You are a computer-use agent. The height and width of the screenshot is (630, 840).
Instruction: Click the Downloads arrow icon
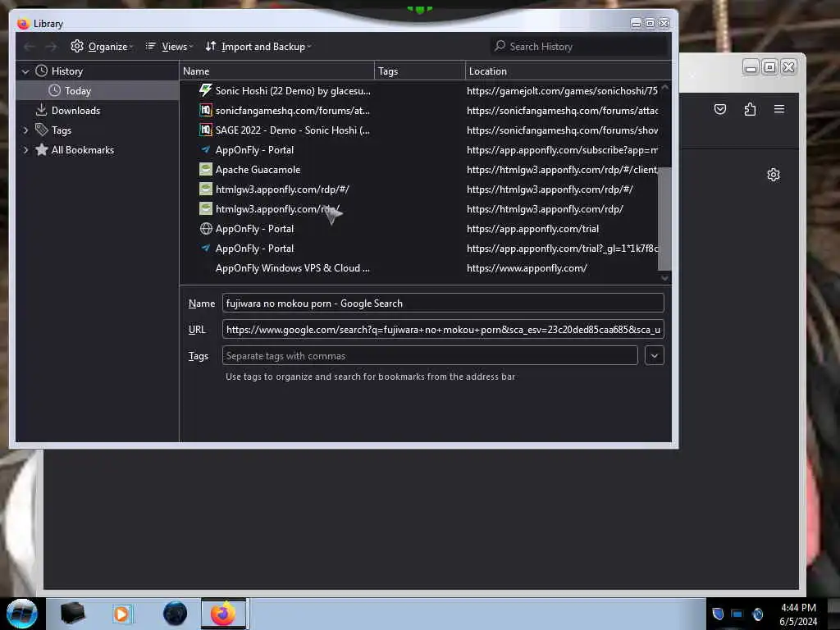point(41,110)
